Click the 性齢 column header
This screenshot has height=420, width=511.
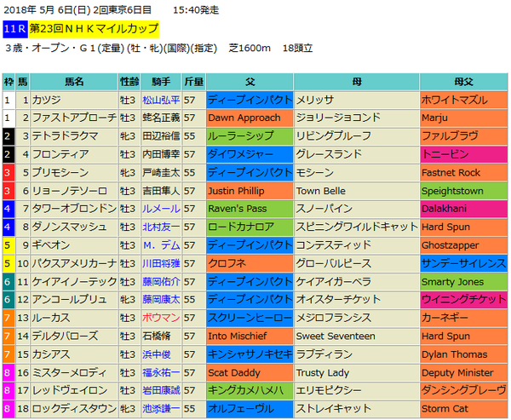(129, 82)
